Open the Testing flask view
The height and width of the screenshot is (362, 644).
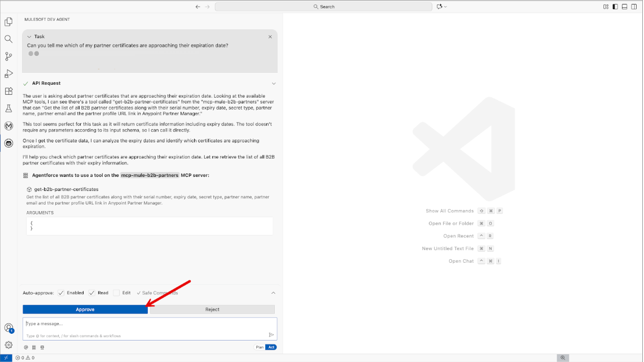(x=8, y=108)
